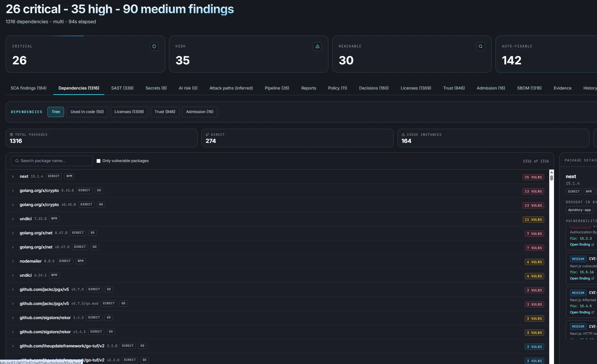Click the search icon in package search box
The image size is (597, 364).
[x=17, y=161]
